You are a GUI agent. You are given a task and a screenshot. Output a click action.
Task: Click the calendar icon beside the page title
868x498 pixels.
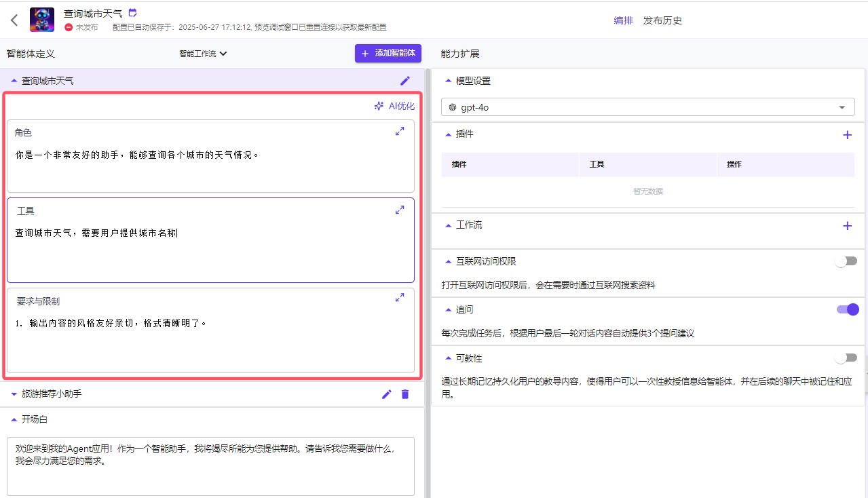pyautogui.click(x=132, y=13)
